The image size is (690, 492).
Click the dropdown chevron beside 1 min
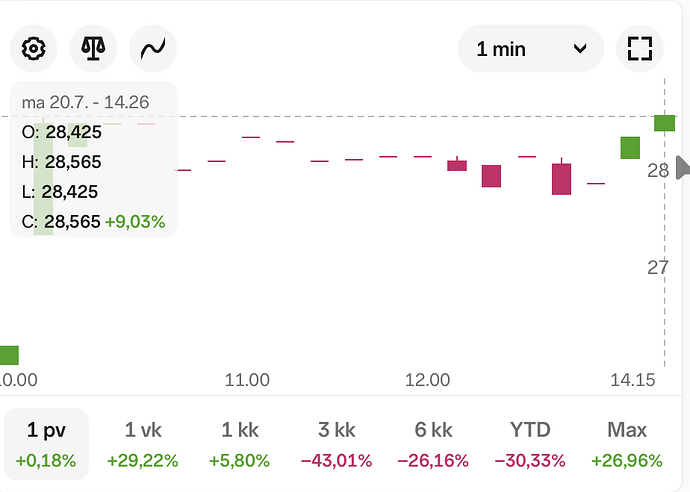580,48
